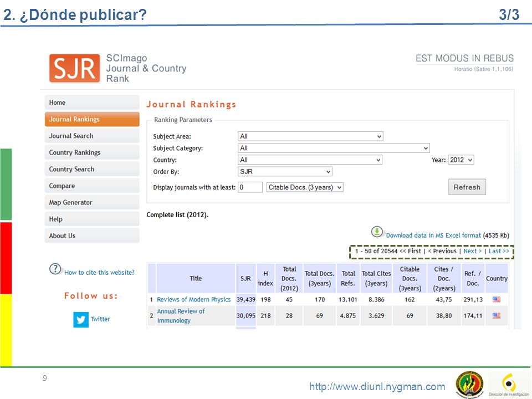Open the Citable Docs. (3 years) dropdown
The image size is (532, 399).
[x=305, y=187]
